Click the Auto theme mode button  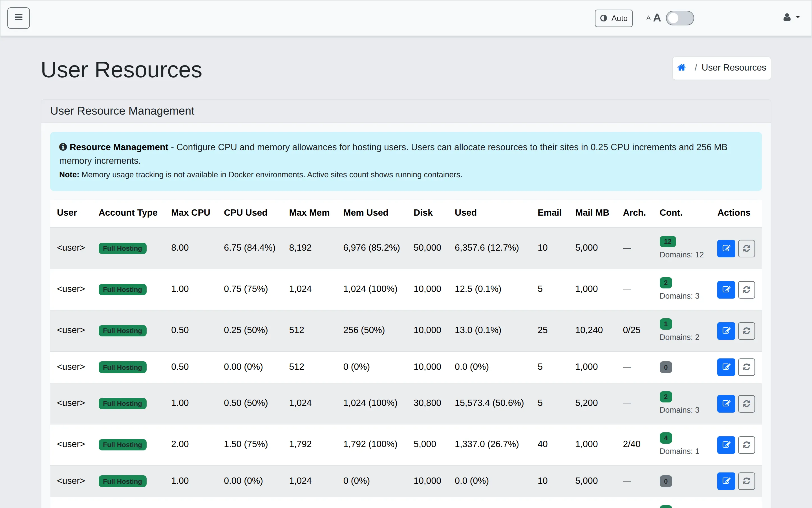[613, 18]
